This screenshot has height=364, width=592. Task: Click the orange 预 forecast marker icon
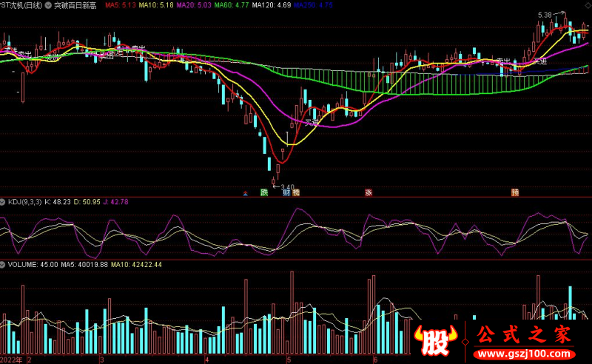515,192
